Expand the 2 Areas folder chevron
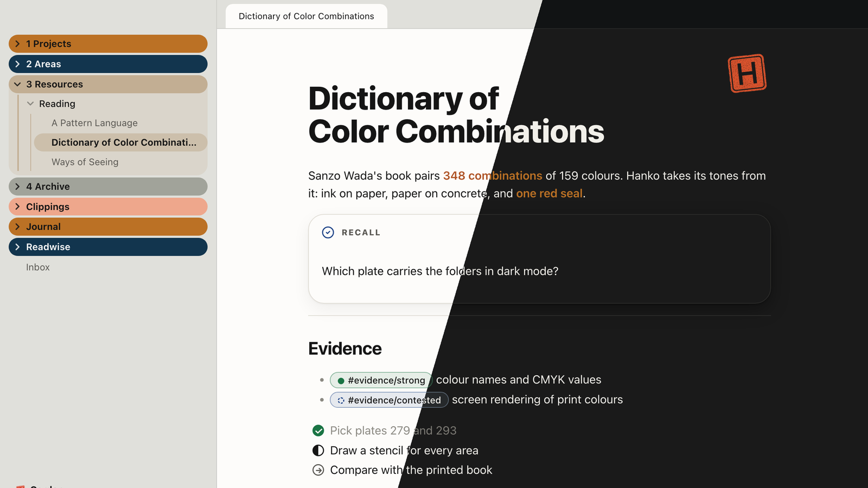 click(x=17, y=64)
